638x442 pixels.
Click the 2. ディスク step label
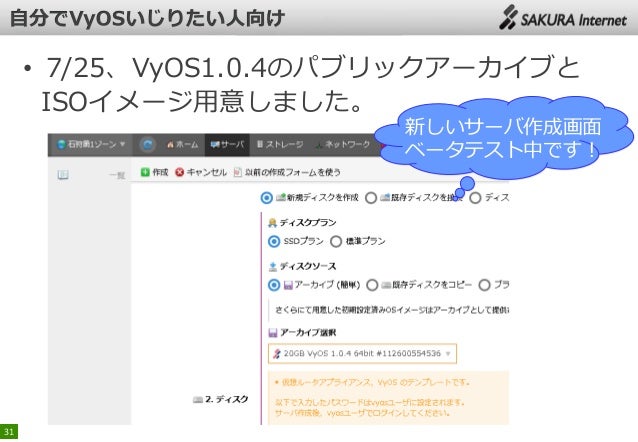227,399
